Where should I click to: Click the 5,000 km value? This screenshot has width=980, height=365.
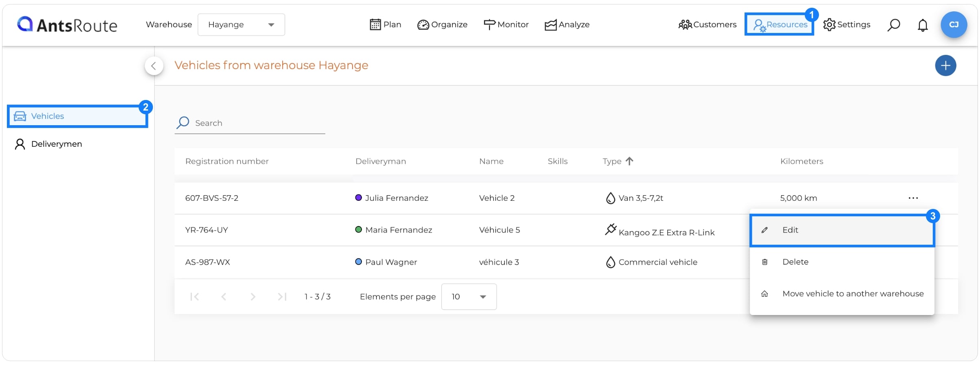click(798, 198)
